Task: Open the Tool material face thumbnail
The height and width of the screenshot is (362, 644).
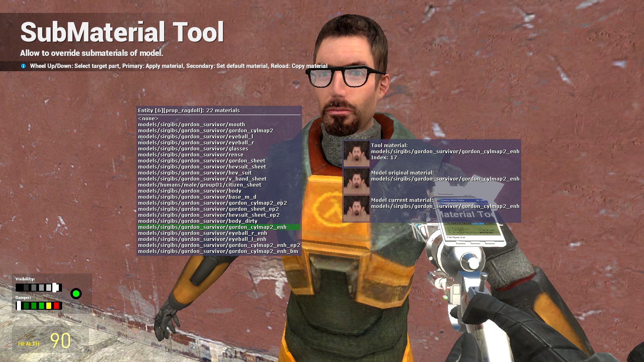Action: [x=356, y=154]
